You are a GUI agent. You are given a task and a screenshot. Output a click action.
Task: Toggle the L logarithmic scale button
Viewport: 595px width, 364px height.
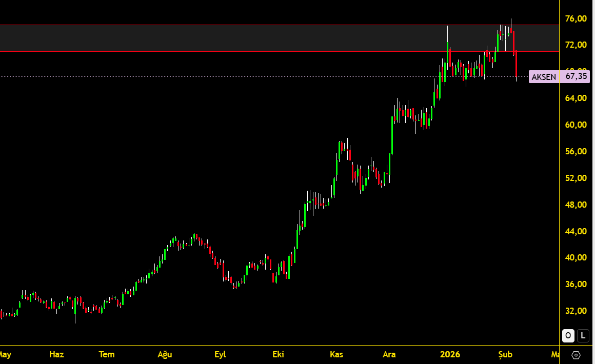(583, 336)
